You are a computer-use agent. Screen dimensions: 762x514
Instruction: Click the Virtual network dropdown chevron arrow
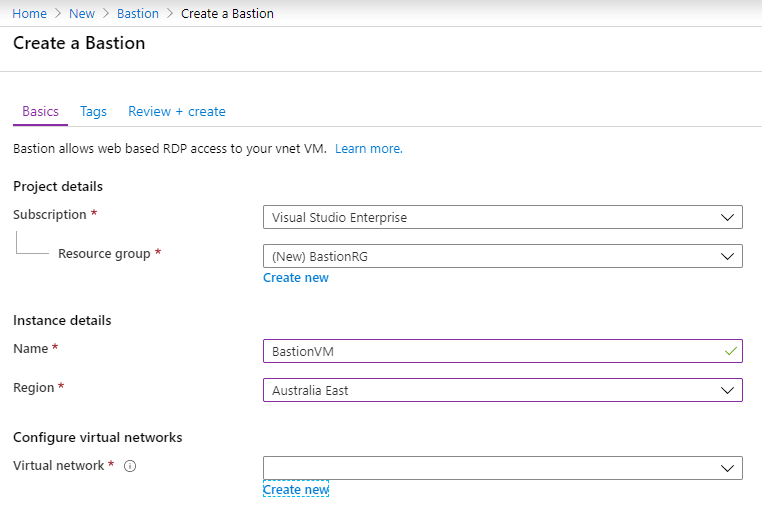pyautogui.click(x=727, y=468)
